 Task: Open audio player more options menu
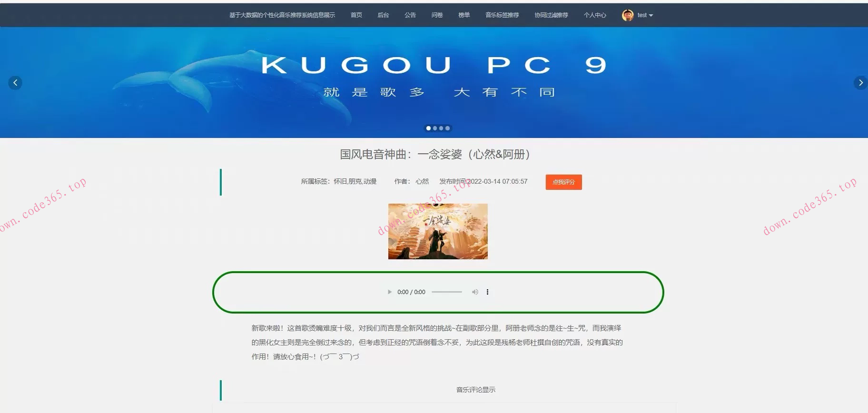point(487,292)
